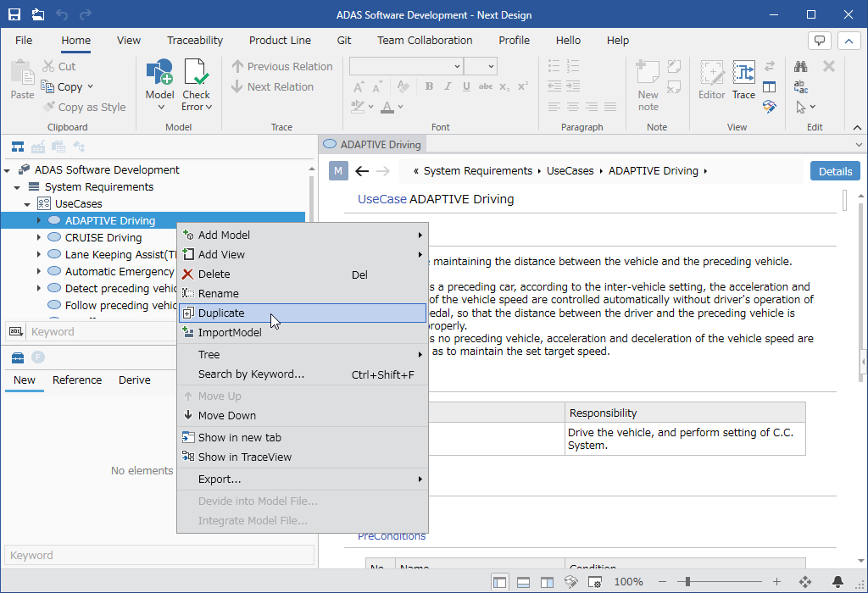868x593 pixels.
Task: Click the back arrow beside the breadcrumb
Action: pyautogui.click(x=362, y=171)
